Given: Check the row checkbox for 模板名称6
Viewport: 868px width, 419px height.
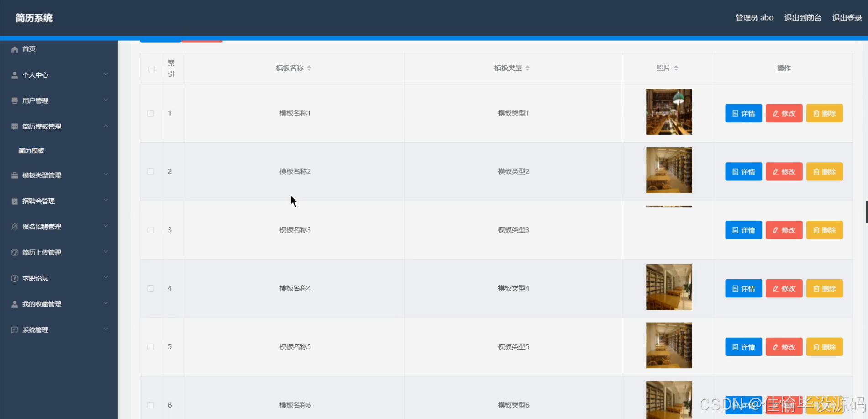Looking at the screenshot, I should [x=151, y=405].
